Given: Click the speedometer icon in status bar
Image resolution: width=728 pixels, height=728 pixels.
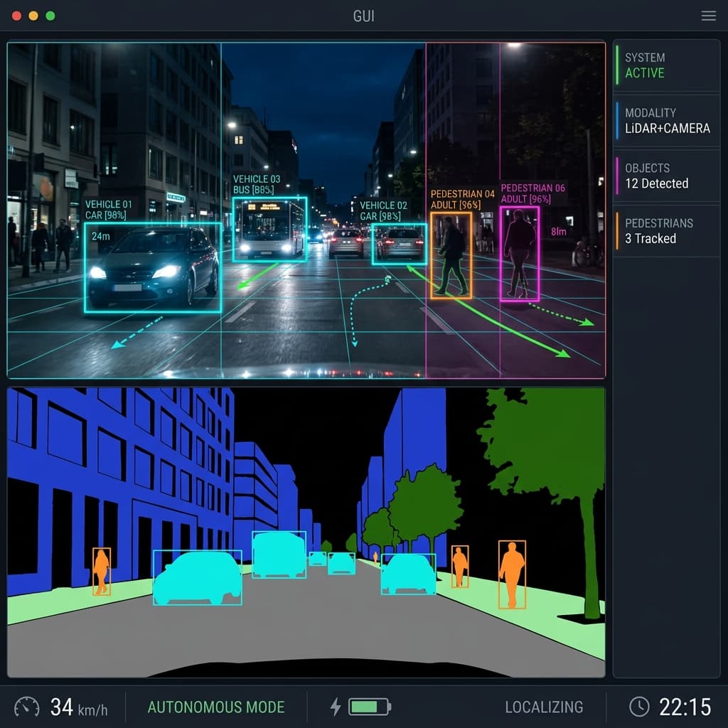Looking at the screenshot, I should [27, 707].
